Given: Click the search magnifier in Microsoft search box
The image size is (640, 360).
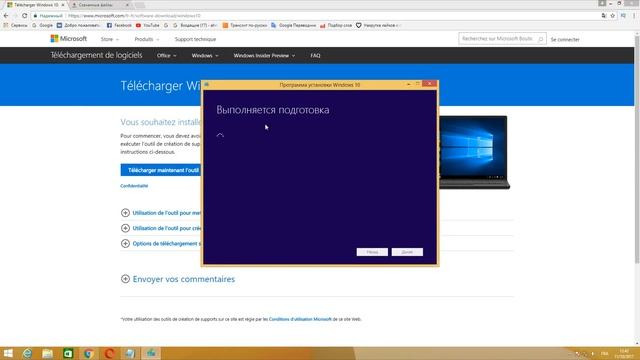Looking at the screenshot, I should point(540,39).
